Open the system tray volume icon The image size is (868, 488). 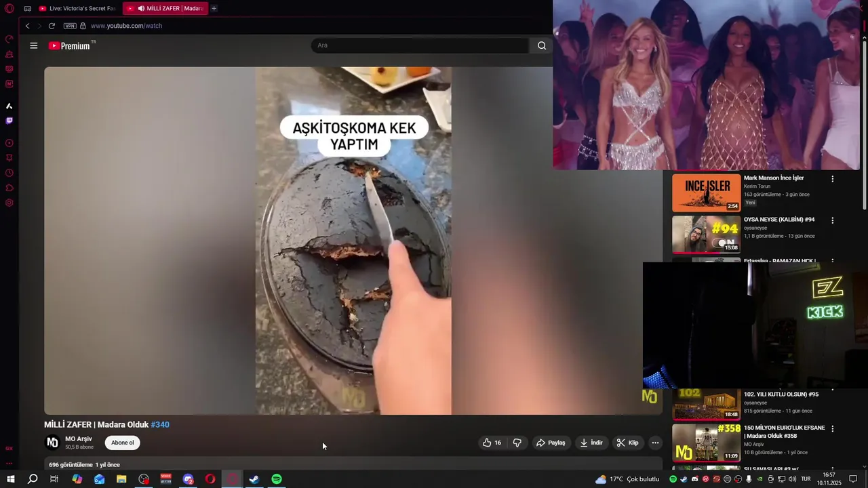792,479
